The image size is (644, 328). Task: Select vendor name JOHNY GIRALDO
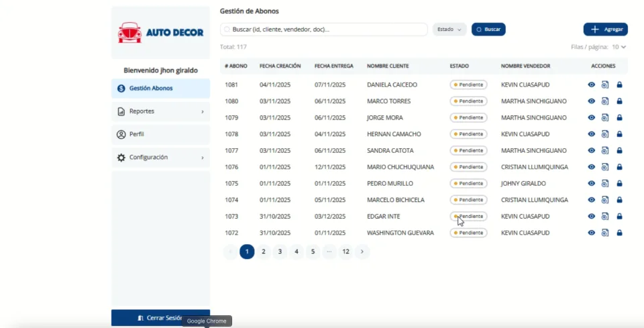click(523, 183)
